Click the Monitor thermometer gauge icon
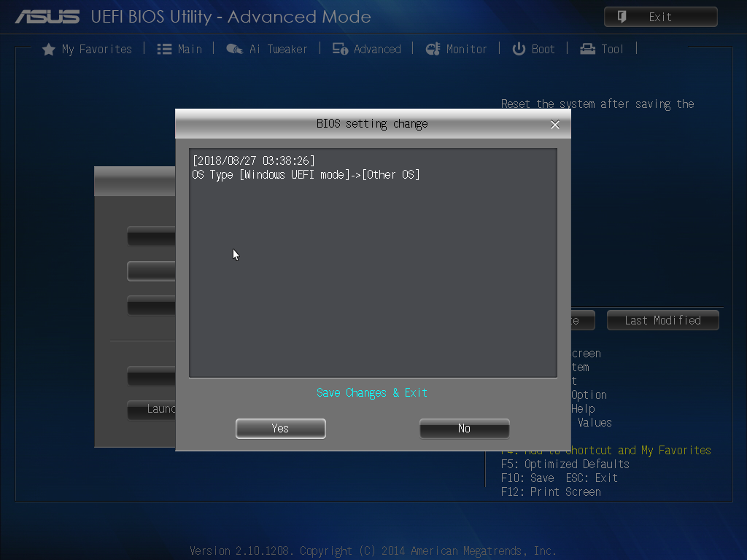Image resolution: width=747 pixels, height=560 pixels. pos(433,49)
